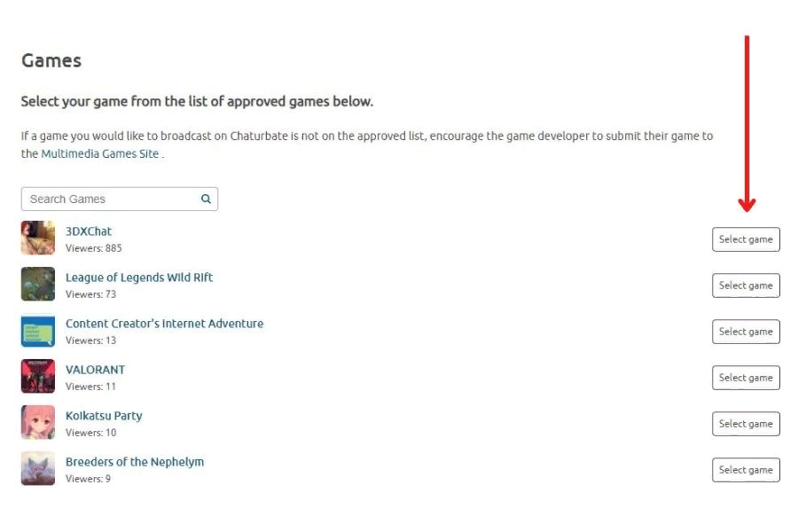This screenshot has width=798, height=532.
Task: Click the Koikatsu Party thumbnail
Action: tap(38, 423)
